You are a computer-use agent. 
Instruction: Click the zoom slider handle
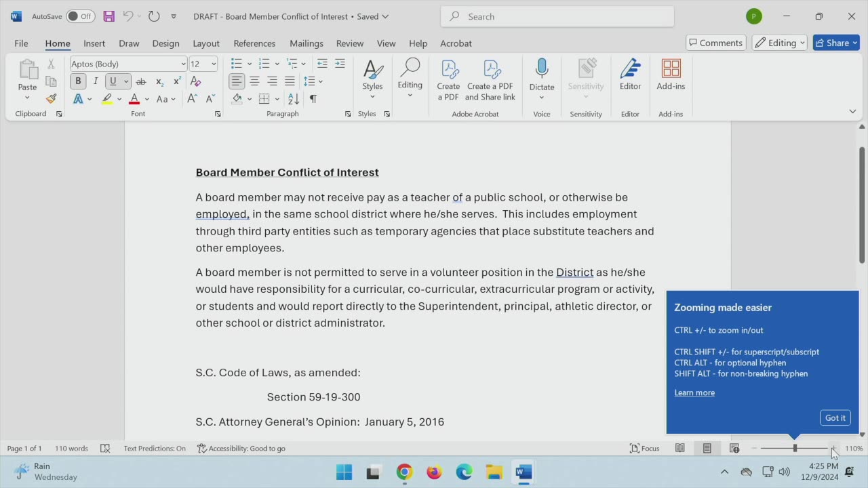click(x=795, y=448)
